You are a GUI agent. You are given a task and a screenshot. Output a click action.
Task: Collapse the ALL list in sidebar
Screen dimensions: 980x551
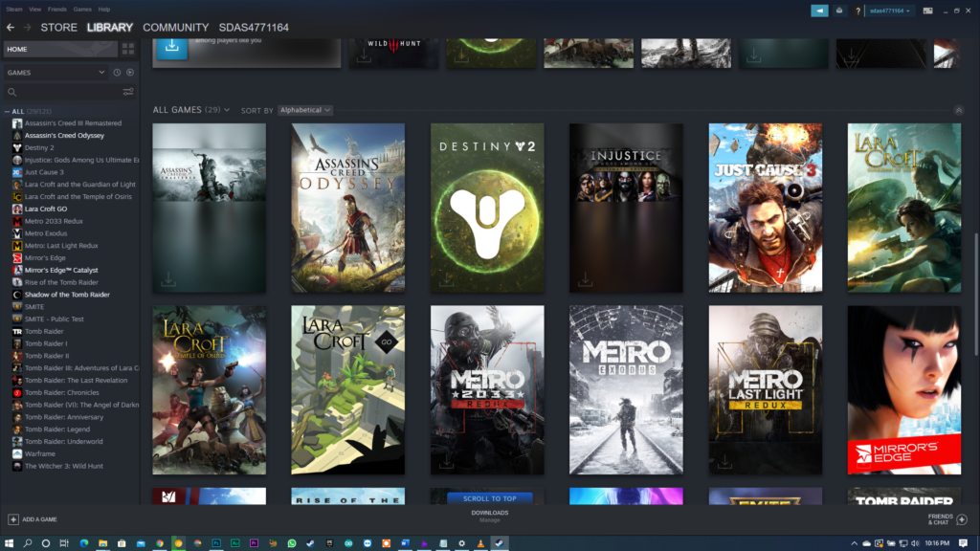click(x=7, y=111)
